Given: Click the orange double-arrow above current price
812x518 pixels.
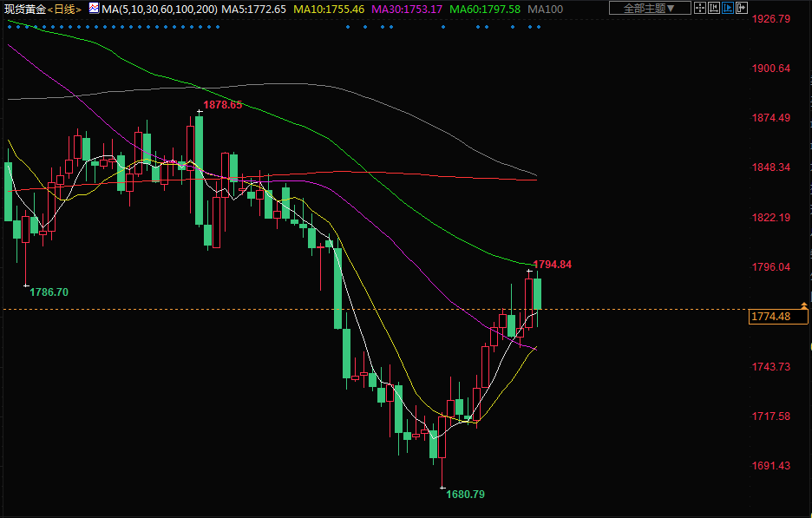Looking at the screenshot, I should coord(804,305).
